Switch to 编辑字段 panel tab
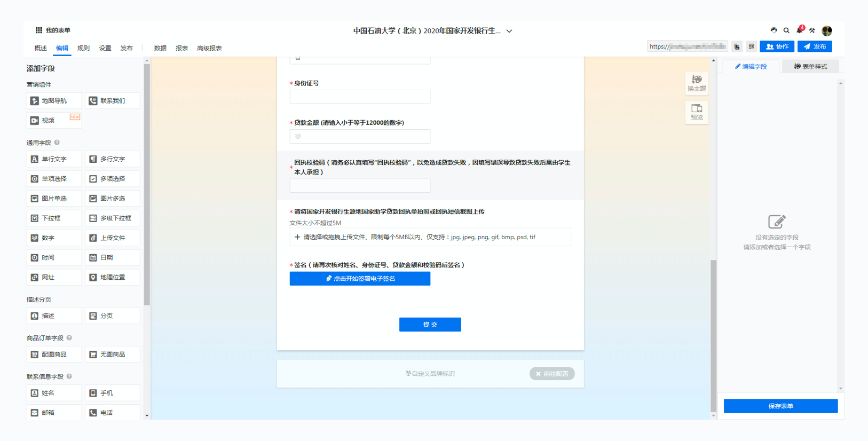The image size is (868, 441). tap(751, 67)
